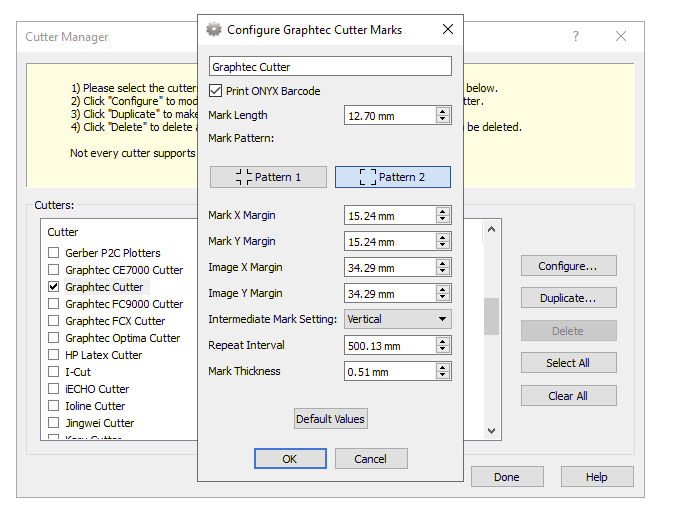
Task: Check the iECHO Cutter checkbox
Action: [54, 389]
